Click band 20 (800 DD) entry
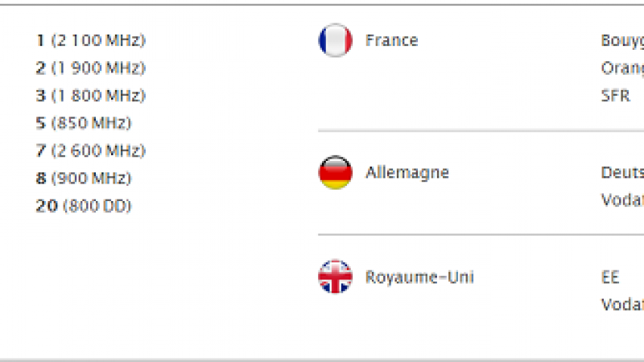This screenshot has width=644, height=362. coord(84,206)
